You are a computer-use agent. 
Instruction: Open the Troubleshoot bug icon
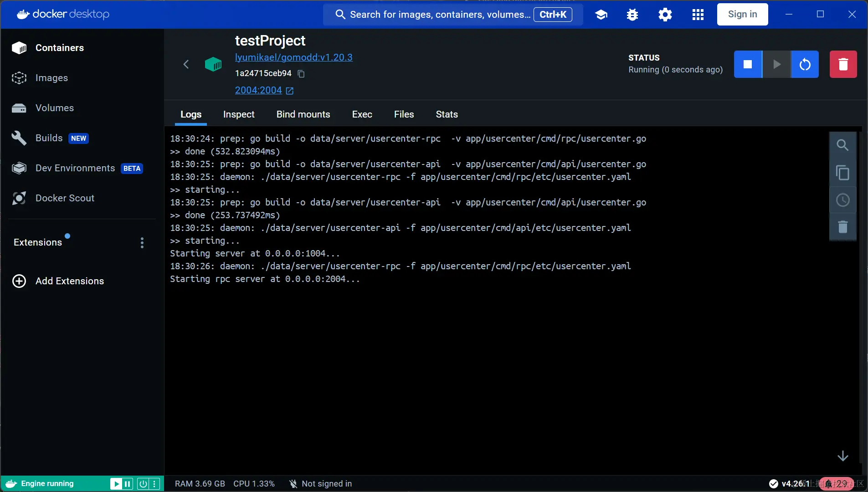point(632,15)
